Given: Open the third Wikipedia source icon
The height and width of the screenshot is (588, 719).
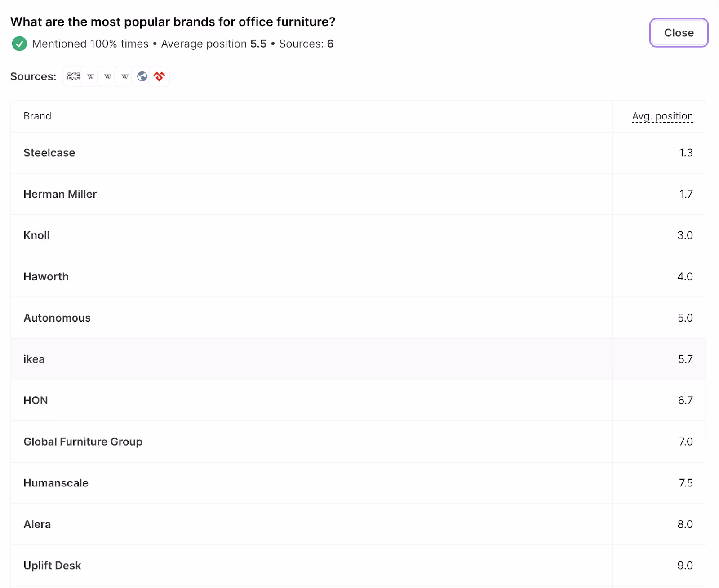Looking at the screenshot, I should [x=125, y=76].
